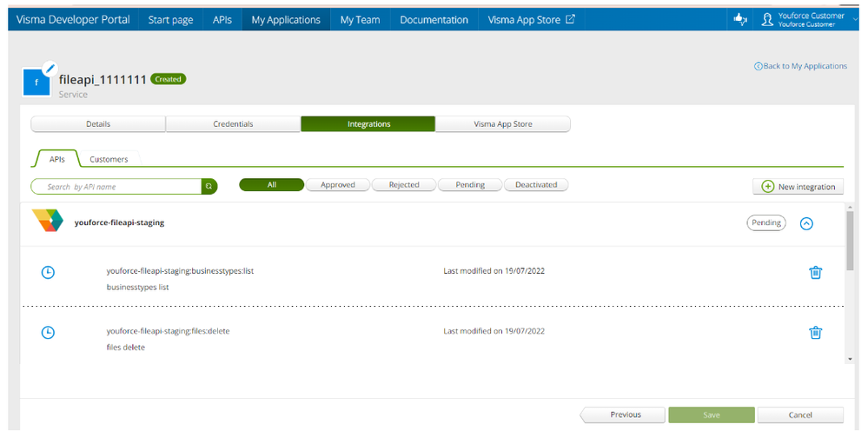Open the Youforce Customer user profile icon
Image resolution: width=868 pixels, height=431 pixels.
click(767, 19)
